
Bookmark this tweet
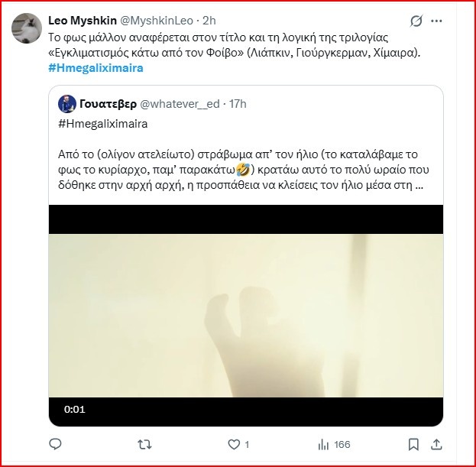(x=413, y=443)
